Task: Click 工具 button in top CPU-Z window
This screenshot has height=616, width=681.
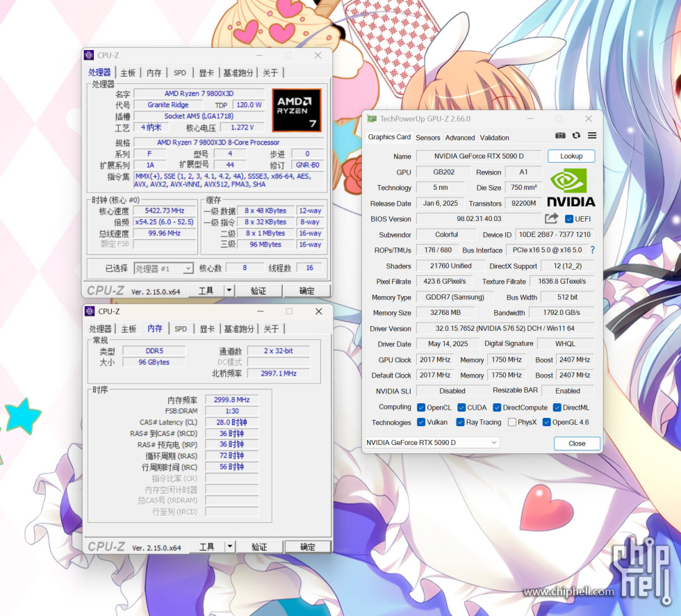Action: tap(206, 291)
